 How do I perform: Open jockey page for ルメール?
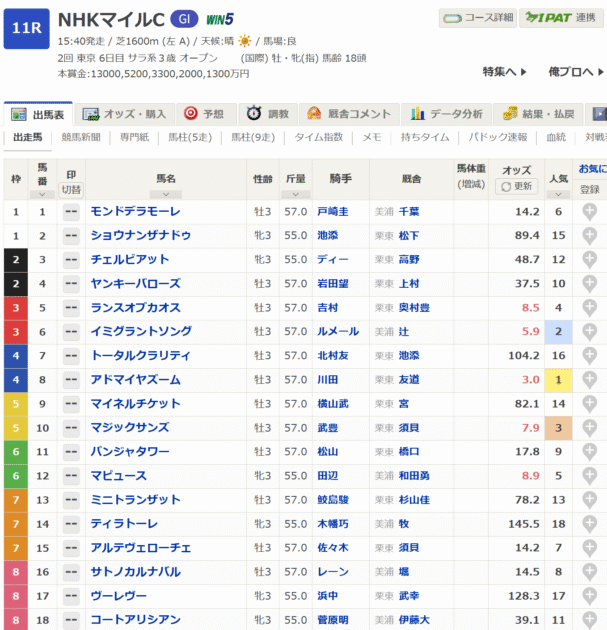click(338, 331)
